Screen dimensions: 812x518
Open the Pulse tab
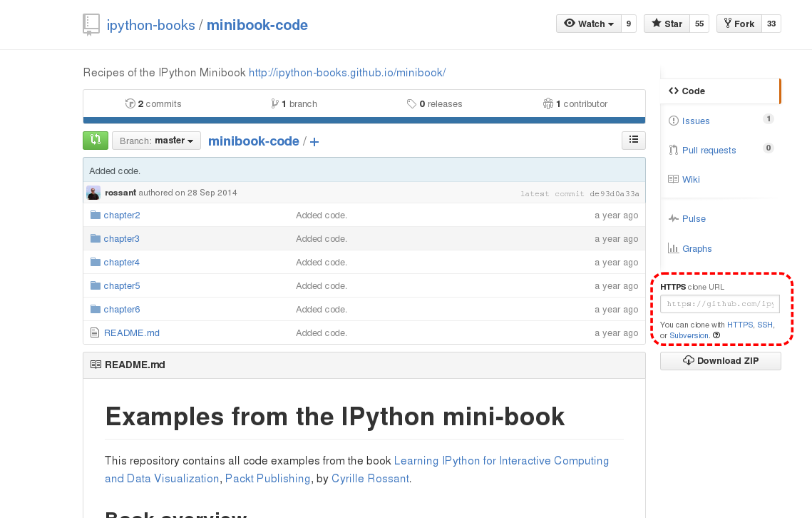point(694,219)
